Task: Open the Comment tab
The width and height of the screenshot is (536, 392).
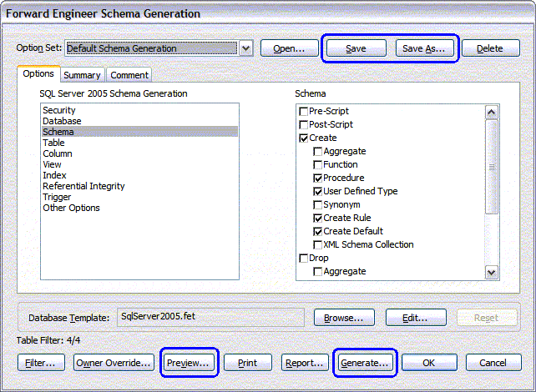Action: (x=129, y=75)
